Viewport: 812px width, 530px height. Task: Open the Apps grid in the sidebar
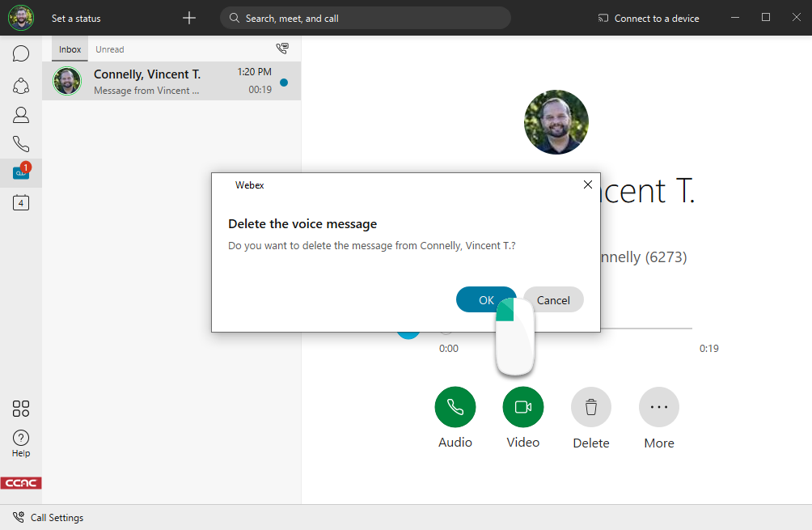20,409
